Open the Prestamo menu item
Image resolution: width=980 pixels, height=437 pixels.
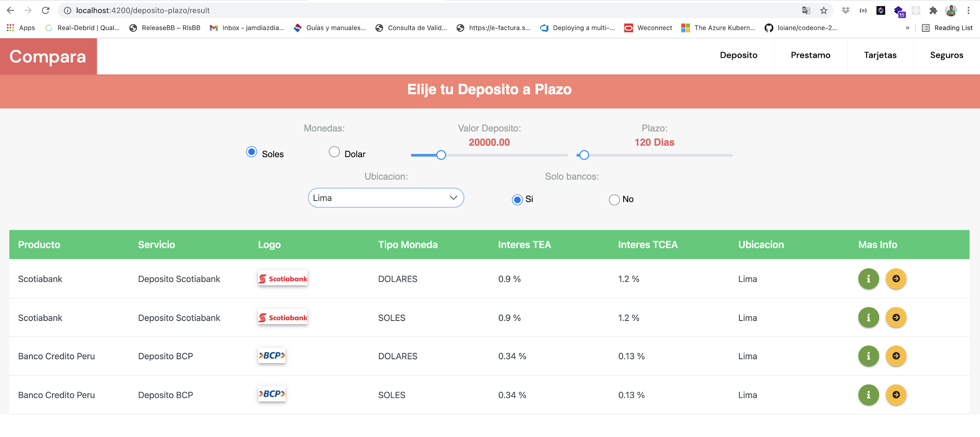click(810, 55)
